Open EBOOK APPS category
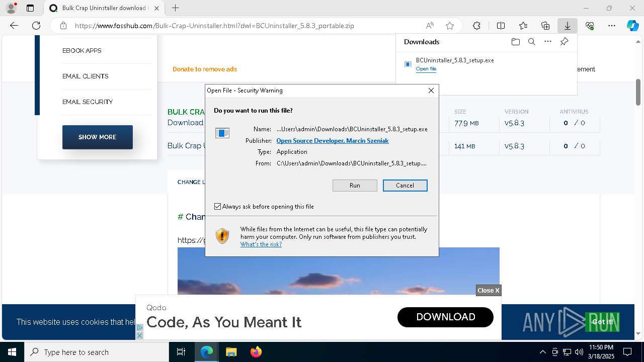 pos(82,51)
